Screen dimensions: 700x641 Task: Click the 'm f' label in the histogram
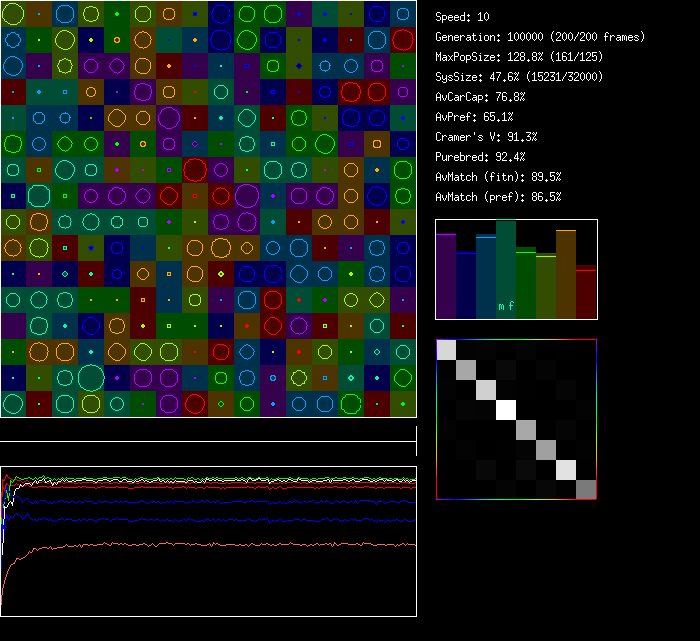[x=506, y=307]
